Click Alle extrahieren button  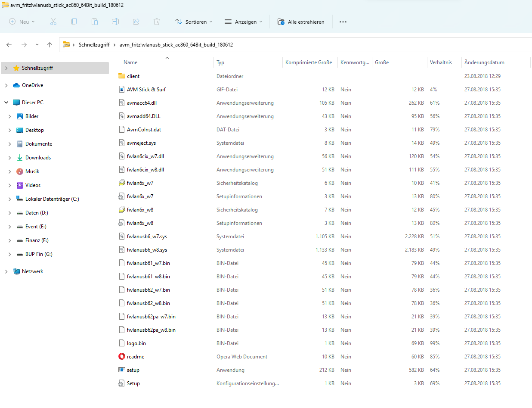pos(301,22)
